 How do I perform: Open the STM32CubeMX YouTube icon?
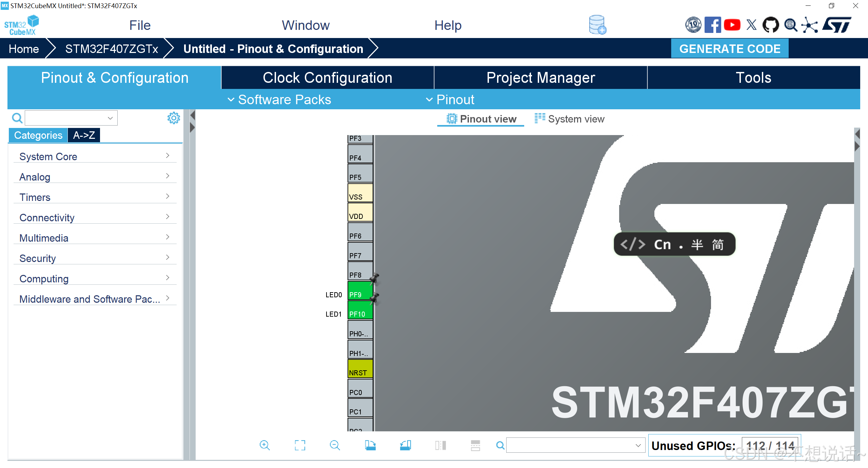732,25
